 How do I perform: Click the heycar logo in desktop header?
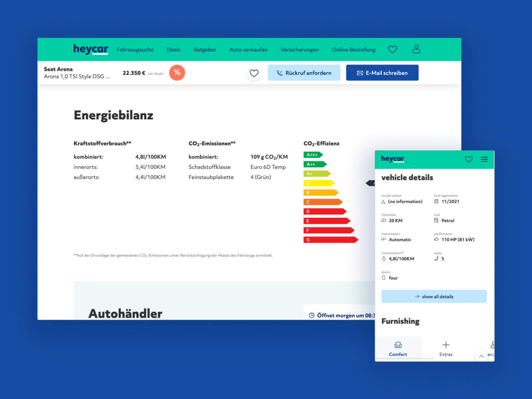(91, 49)
